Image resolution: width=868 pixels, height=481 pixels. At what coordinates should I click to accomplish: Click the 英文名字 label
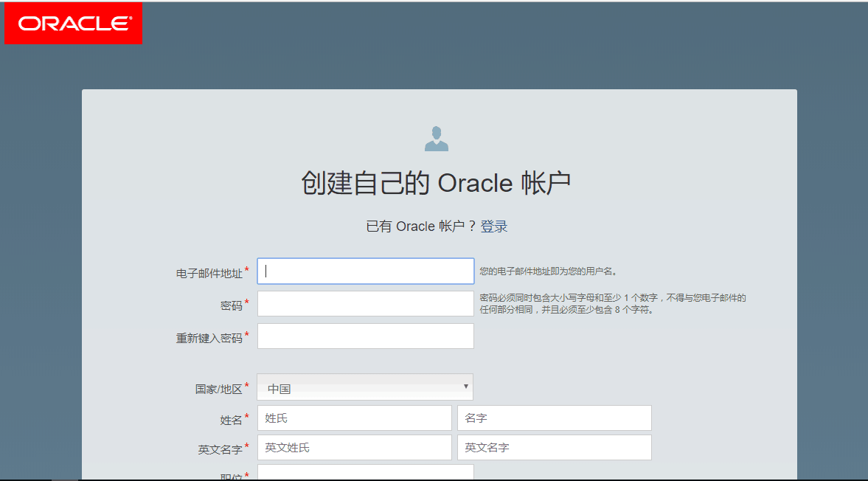coord(221,449)
